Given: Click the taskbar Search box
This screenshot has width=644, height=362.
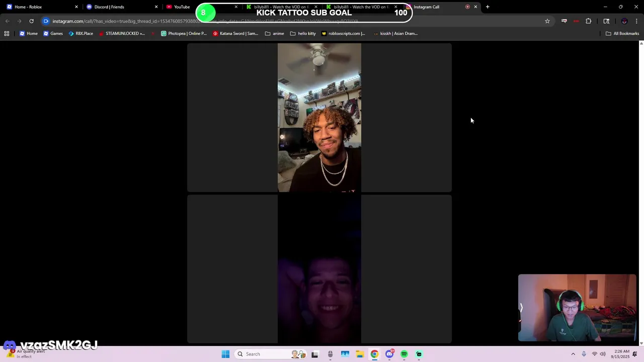Looking at the screenshot, I should 271,354.
